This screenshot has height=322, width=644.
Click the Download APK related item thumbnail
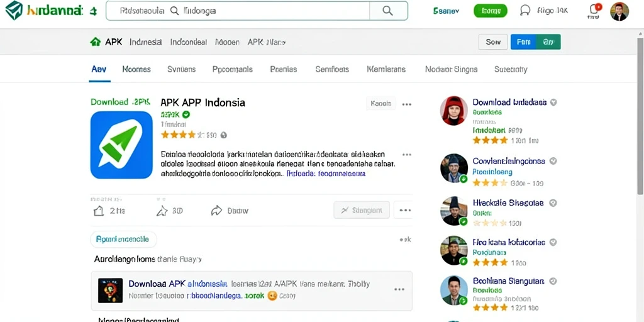tap(111, 291)
